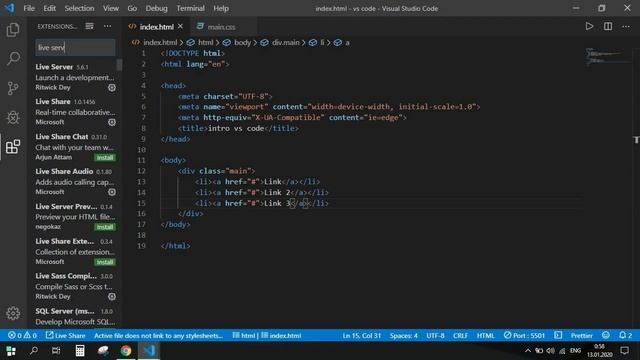
Task: Expand div.main breadcrumb
Action: [x=285, y=42]
